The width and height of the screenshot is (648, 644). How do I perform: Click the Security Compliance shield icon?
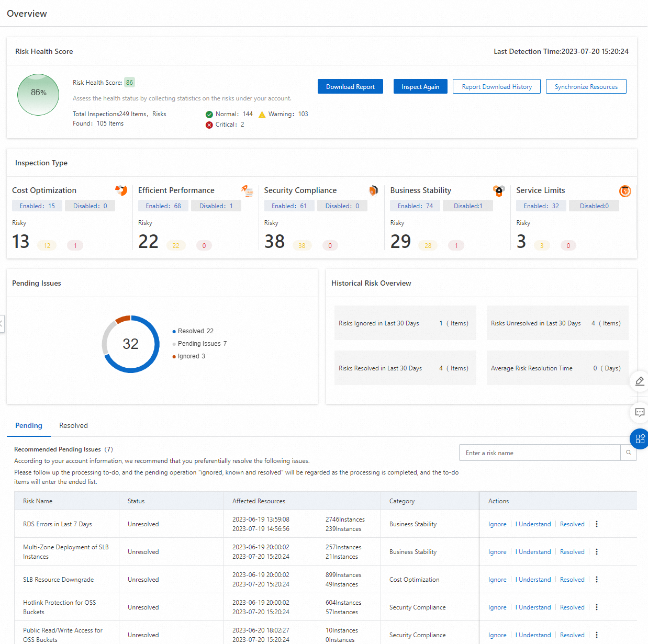coord(373,190)
